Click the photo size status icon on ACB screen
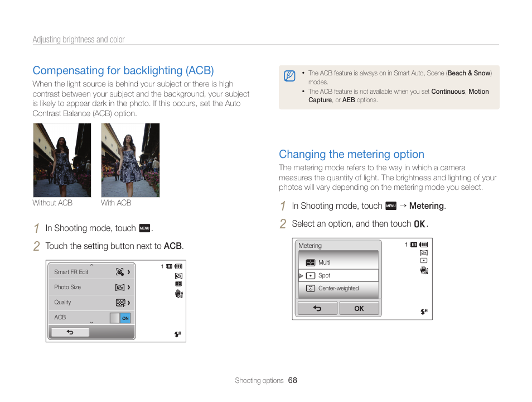This screenshot has width=532, height=402. (x=178, y=276)
